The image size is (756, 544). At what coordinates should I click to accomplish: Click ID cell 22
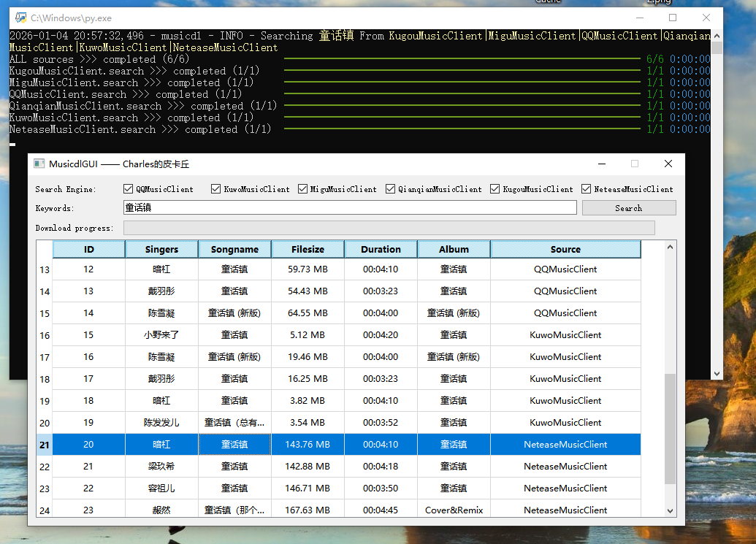pyautogui.click(x=88, y=488)
